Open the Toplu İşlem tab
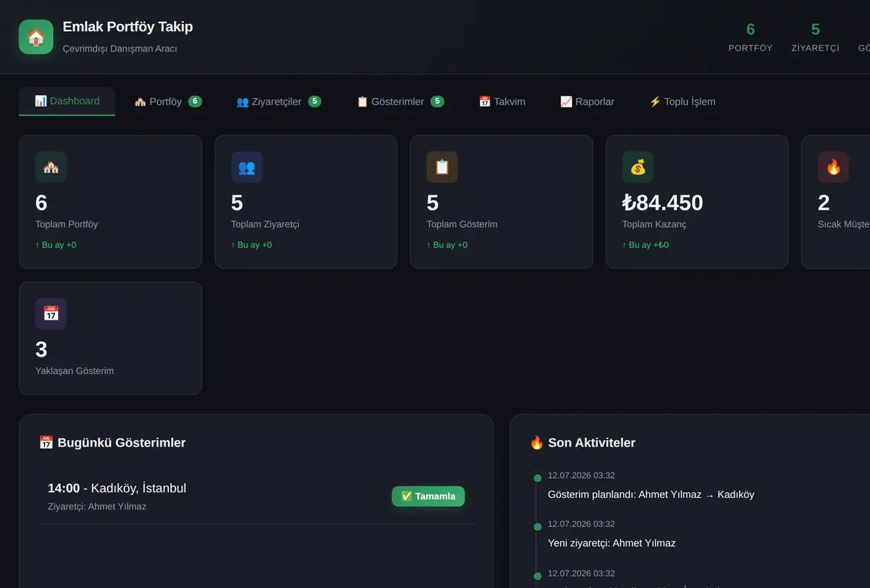 click(x=682, y=102)
